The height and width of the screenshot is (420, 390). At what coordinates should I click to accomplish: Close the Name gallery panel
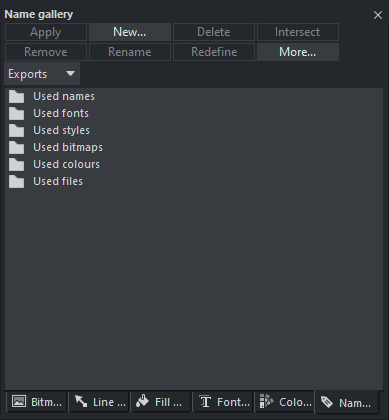378,15
